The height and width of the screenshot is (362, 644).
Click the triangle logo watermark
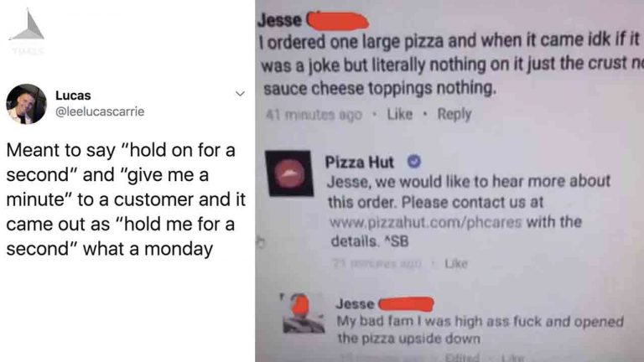point(28,25)
